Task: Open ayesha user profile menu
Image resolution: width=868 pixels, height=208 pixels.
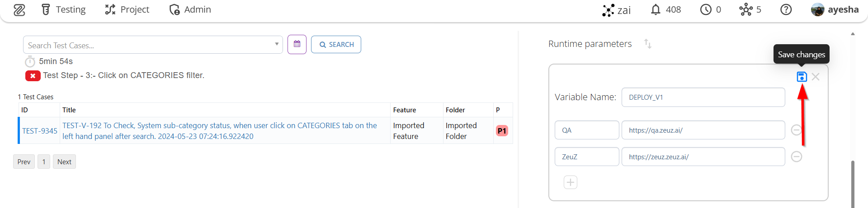Action: click(x=835, y=9)
